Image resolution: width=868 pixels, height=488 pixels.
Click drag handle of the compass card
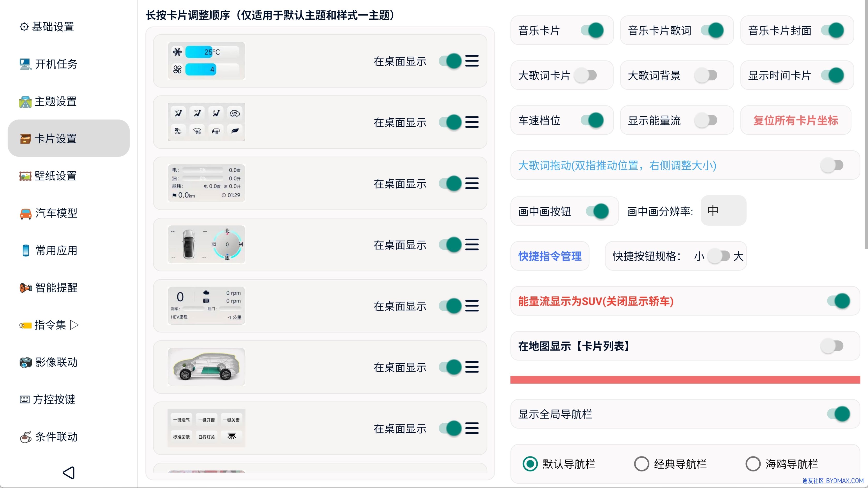[x=472, y=245]
